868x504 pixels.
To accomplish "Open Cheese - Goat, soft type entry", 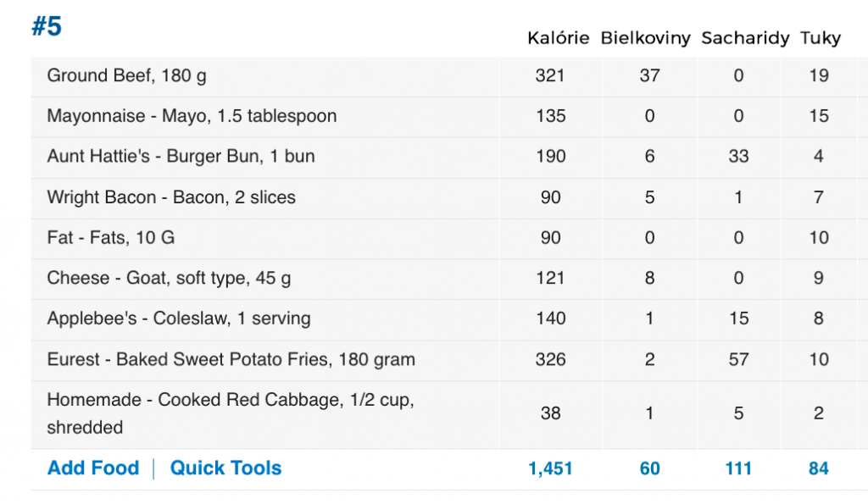I will (169, 278).
